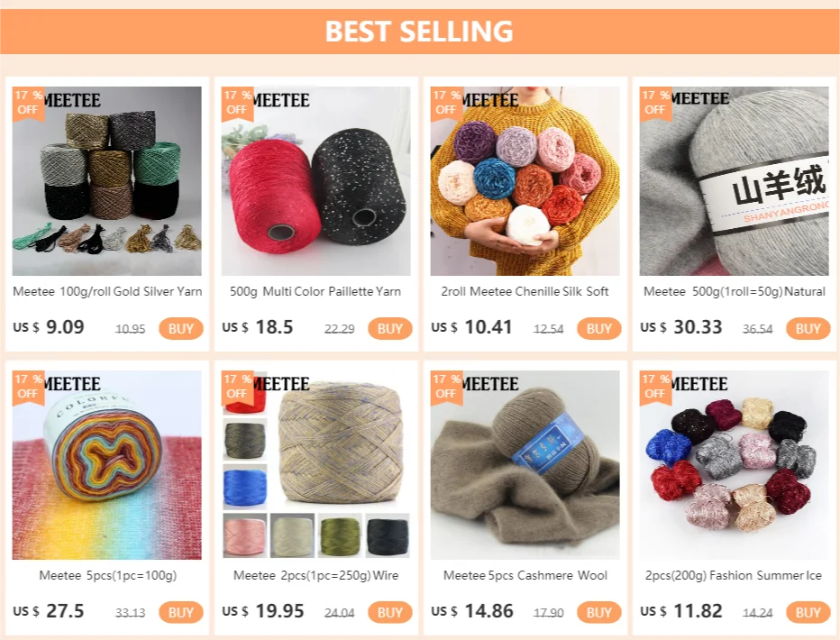Click BUY for 5pcs Cashmere Wool
The image size is (840, 640).
[599, 613]
